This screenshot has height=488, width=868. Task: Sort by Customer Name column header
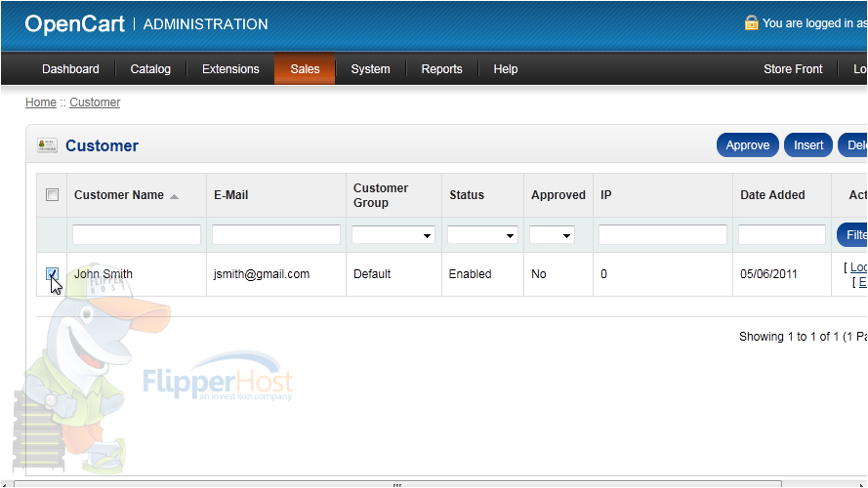(x=119, y=195)
